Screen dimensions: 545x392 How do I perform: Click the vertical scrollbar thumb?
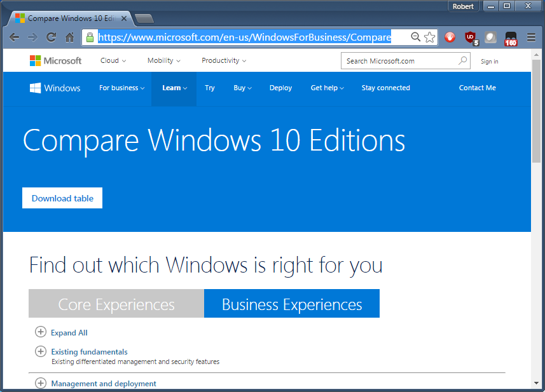(x=536, y=111)
